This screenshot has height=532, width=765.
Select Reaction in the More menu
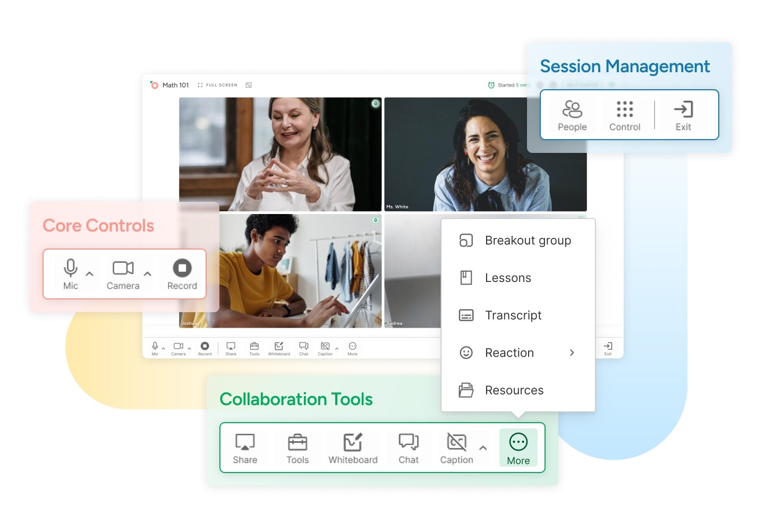[x=518, y=353]
